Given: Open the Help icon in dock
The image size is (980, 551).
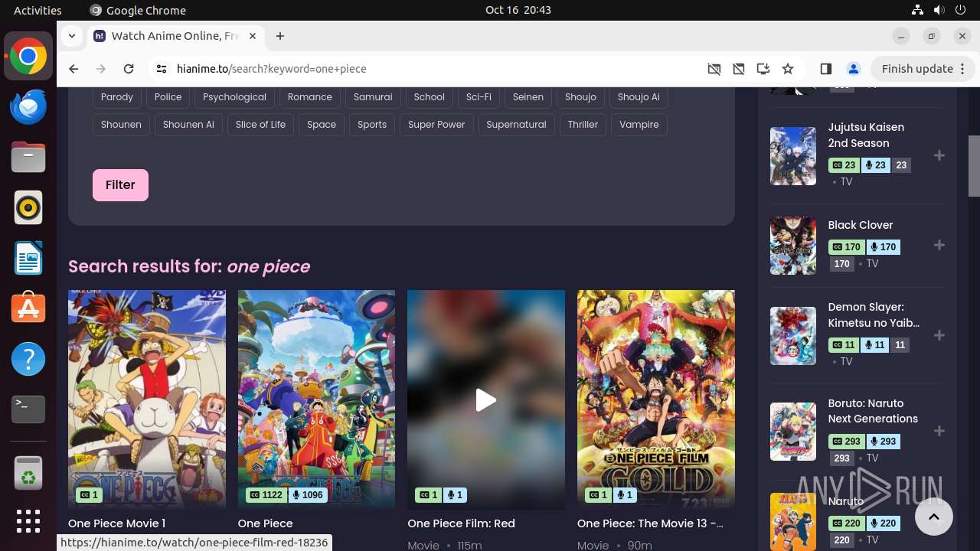Looking at the screenshot, I should 28,359.
